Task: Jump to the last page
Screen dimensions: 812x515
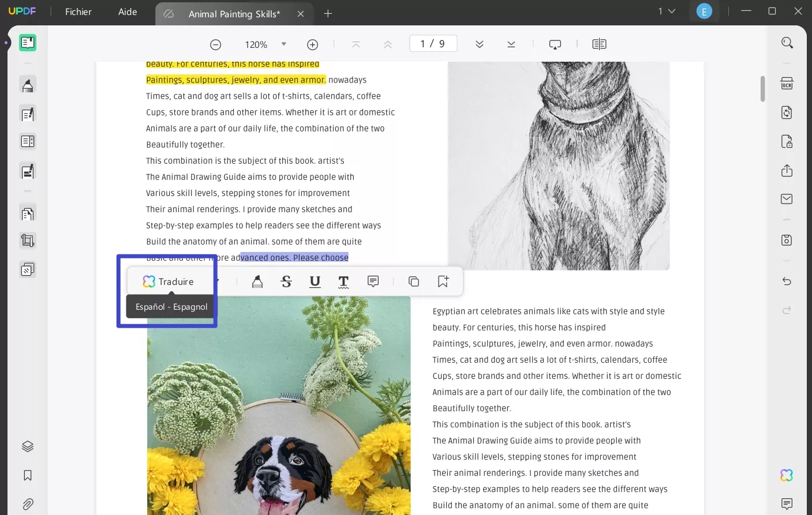Action: (511, 44)
